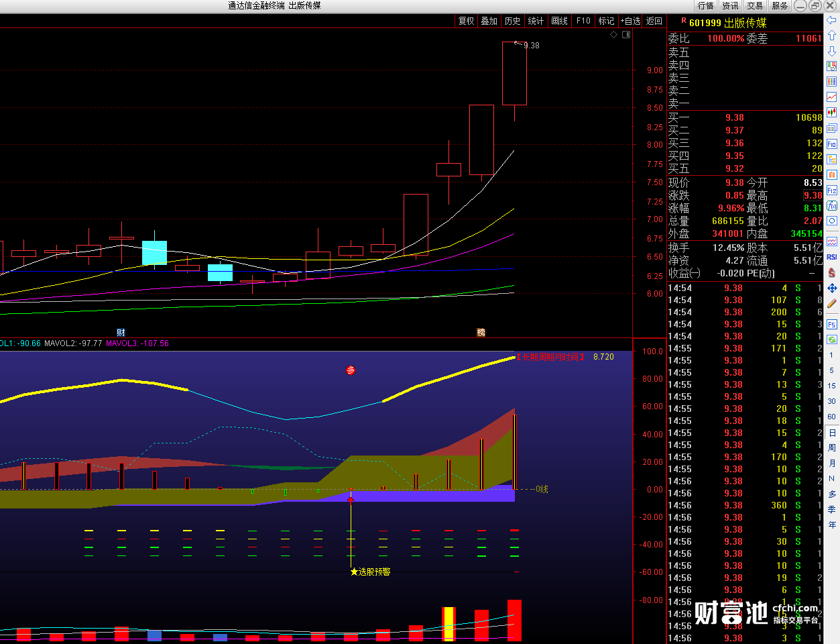The image size is (840, 644).
Task: Click the 画线 draw line button
Action: click(x=560, y=21)
